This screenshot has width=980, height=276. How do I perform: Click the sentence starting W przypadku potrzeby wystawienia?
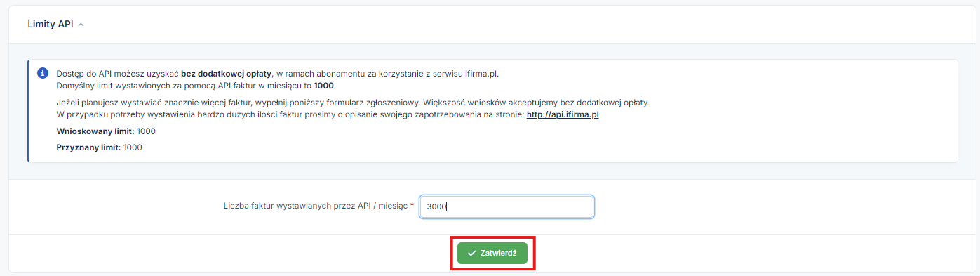pos(329,115)
